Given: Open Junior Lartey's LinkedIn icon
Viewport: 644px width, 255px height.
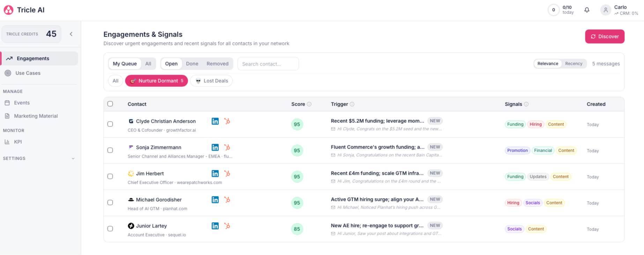Looking at the screenshot, I should pos(215,226).
